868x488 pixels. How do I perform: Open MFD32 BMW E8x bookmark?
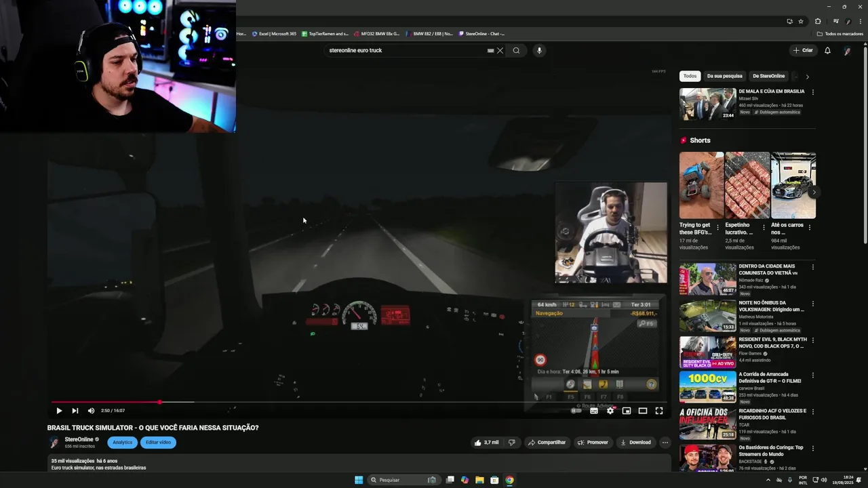377,34
